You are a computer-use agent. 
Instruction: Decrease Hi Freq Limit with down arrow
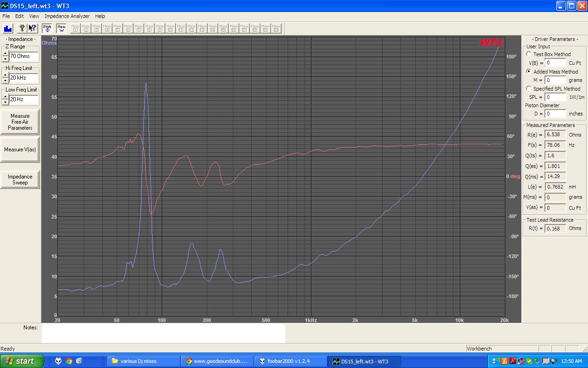5,80
